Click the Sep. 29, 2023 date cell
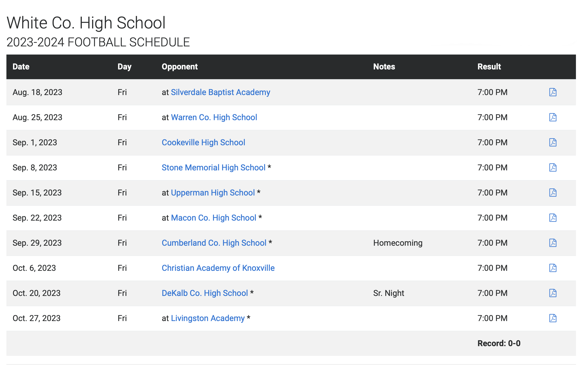The height and width of the screenshot is (371, 588). point(37,243)
